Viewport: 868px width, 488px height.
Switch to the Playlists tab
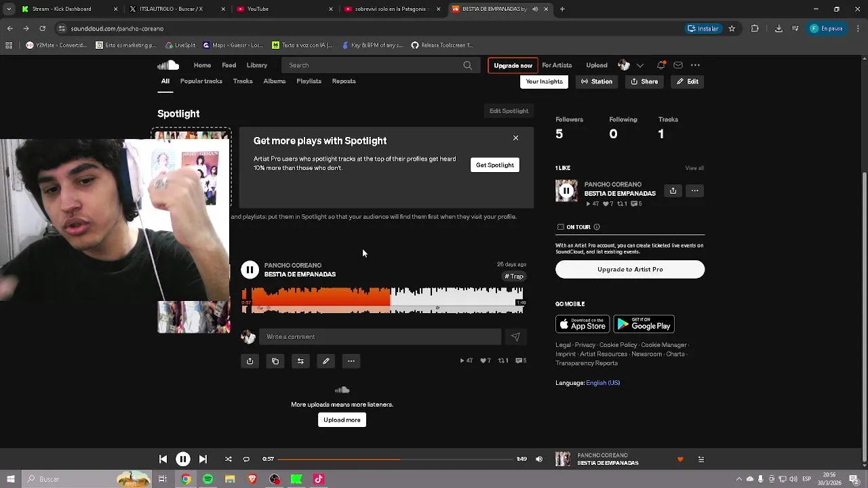pos(309,81)
